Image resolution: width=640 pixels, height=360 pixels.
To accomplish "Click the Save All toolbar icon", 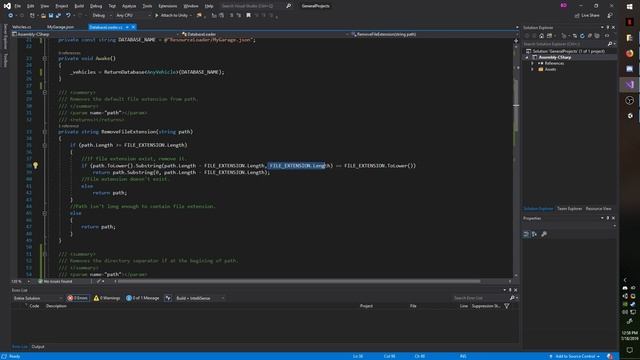I will click(58, 16).
